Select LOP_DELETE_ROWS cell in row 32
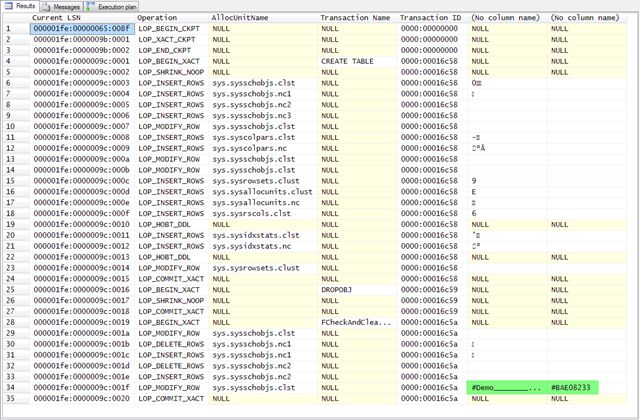This screenshot has width=640, height=420. click(172, 366)
